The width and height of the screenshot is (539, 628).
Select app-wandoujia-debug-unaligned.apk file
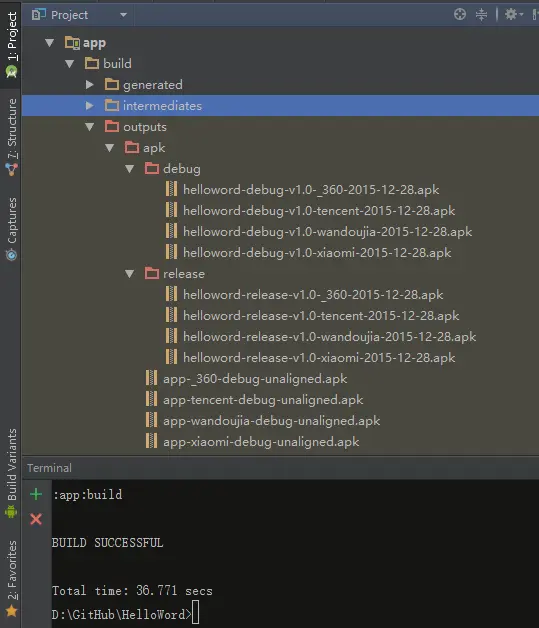pos(272,421)
